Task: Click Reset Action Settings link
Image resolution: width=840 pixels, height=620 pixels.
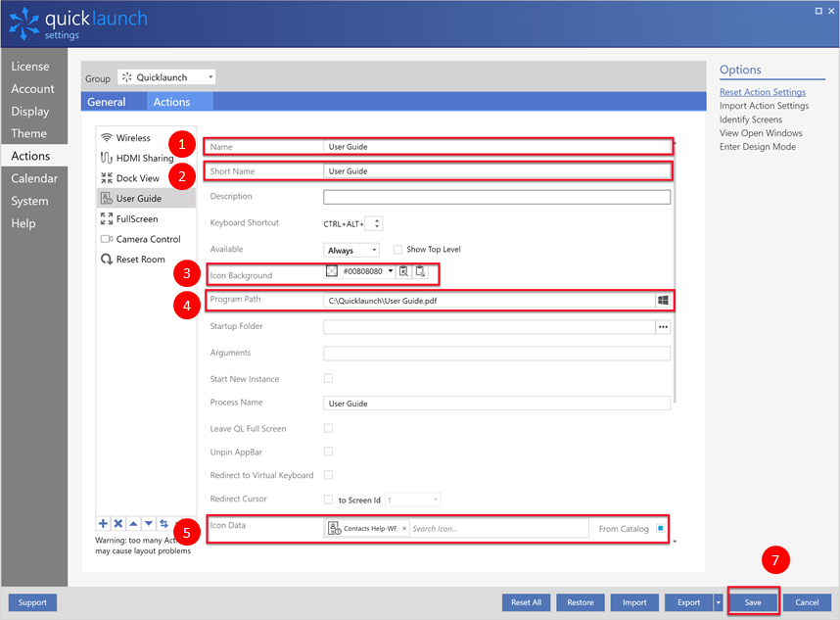Action: click(763, 92)
